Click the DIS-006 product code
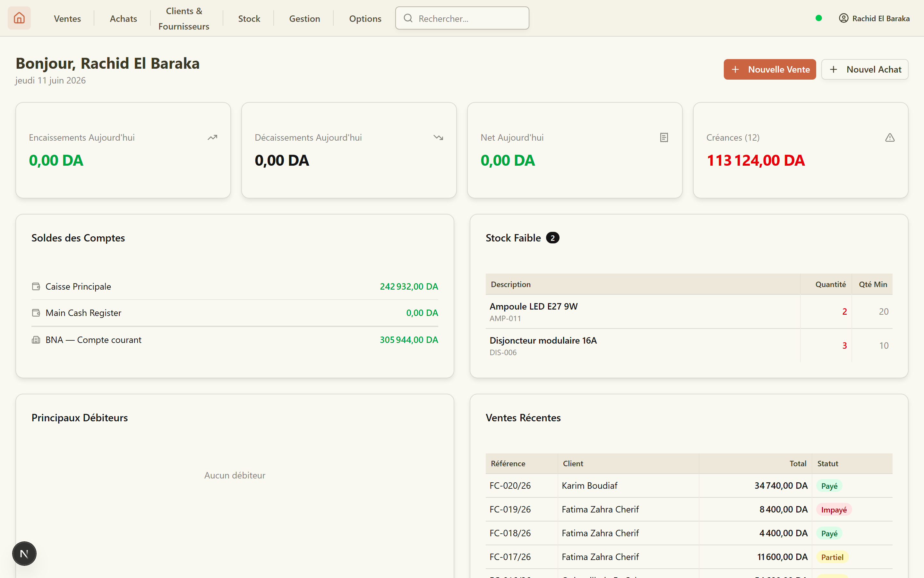924x578 pixels. [503, 353]
